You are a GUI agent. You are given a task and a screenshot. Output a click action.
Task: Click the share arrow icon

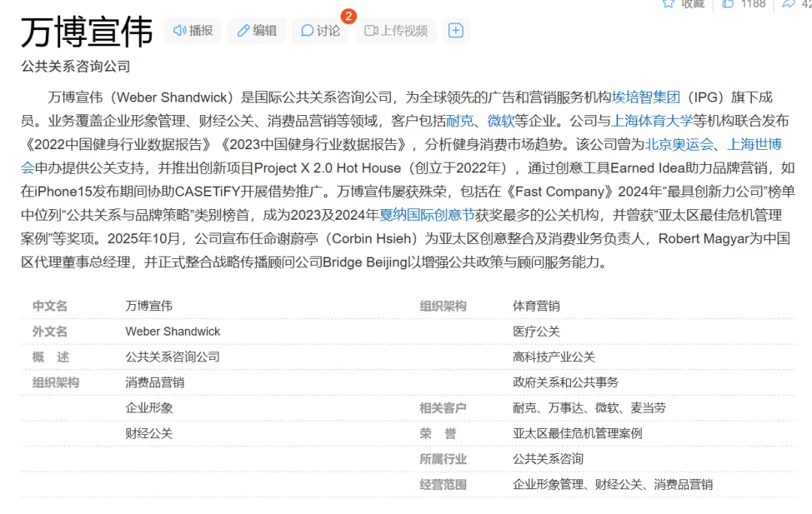click(788, 4)
